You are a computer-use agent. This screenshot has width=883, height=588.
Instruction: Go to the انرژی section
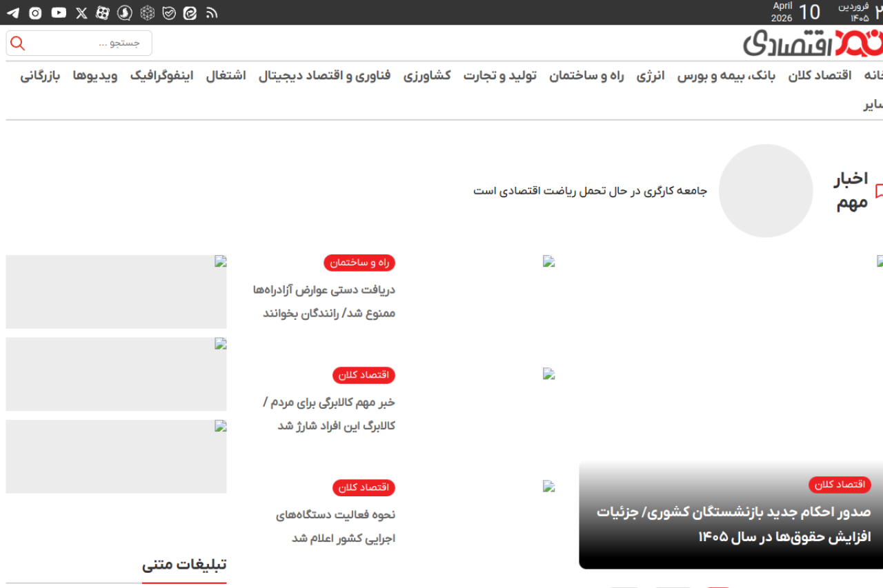[x=650, y=76]
